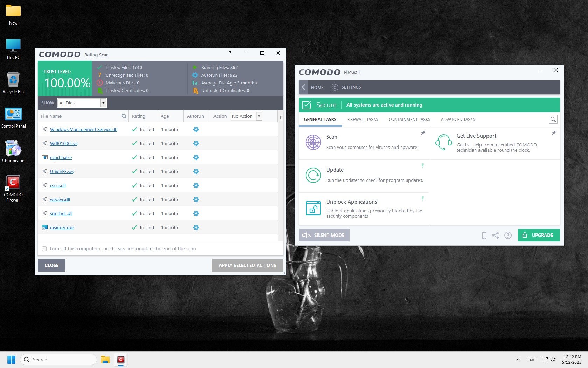Image resolution: width=588 pixels, height=368 pixels.
Task: Search file names with the magnifier icon
Action: (x=124, y=116)
